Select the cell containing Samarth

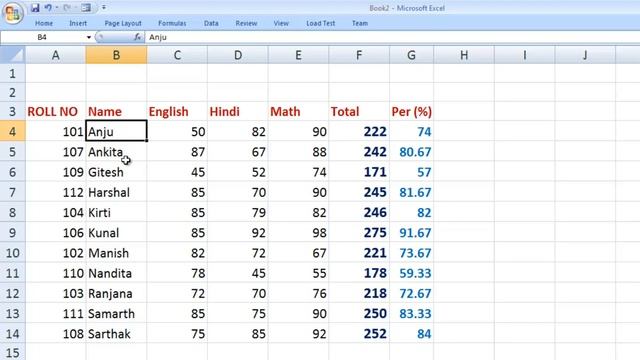(116, 313)
